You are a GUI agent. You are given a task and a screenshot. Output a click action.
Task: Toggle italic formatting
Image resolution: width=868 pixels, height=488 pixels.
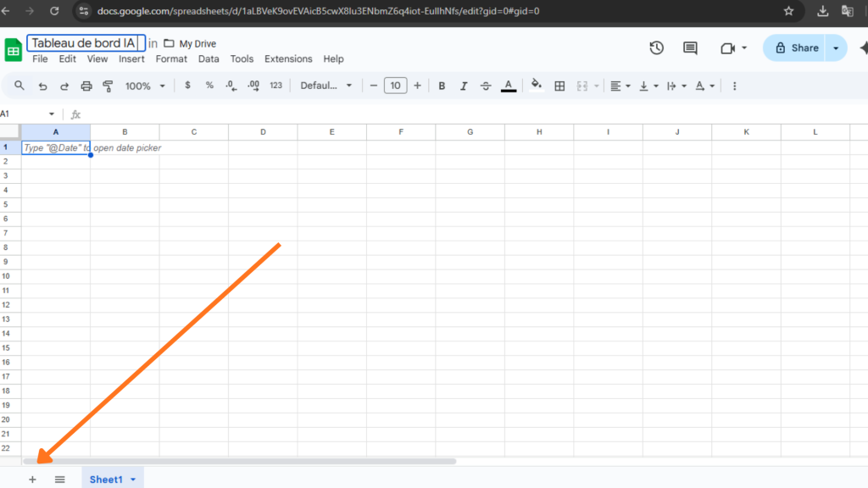pyautogui.click(x=464, y=85)
